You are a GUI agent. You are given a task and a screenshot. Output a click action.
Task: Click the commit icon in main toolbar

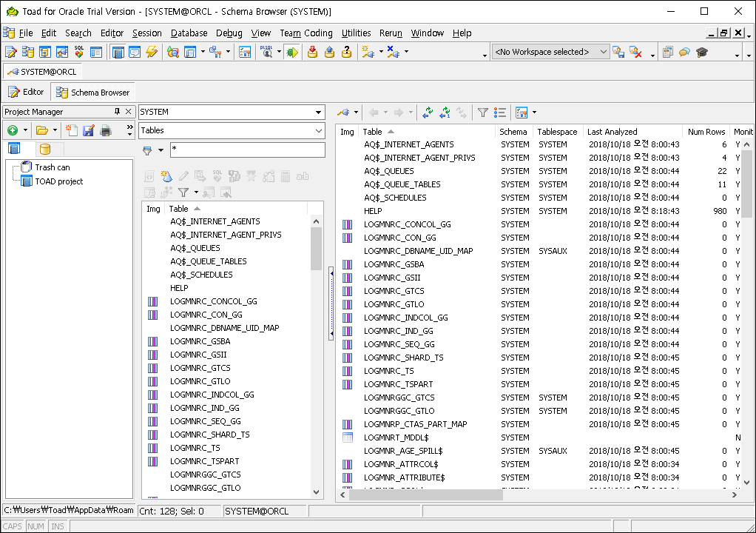pyautogui.click(x=312, y=52)
